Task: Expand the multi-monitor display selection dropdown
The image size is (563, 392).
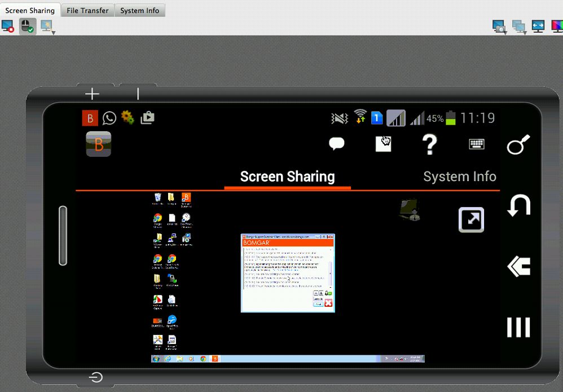Action: 518,27
